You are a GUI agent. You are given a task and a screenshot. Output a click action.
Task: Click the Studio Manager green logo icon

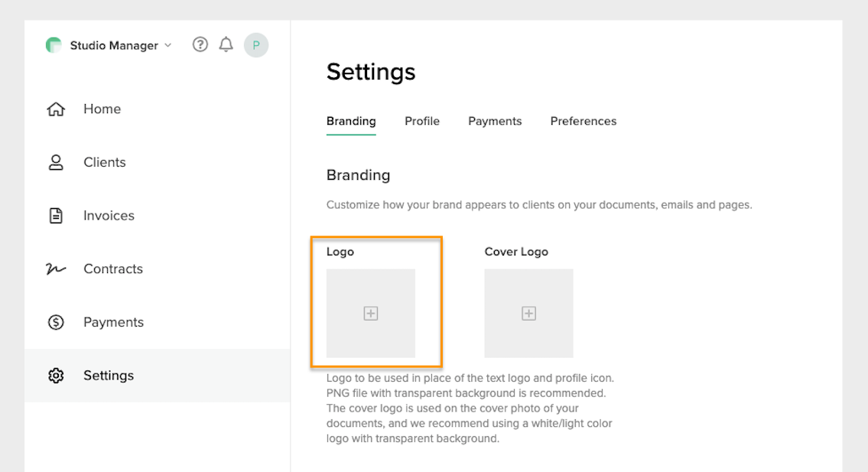pyautogui.click(x=54, y=45)
